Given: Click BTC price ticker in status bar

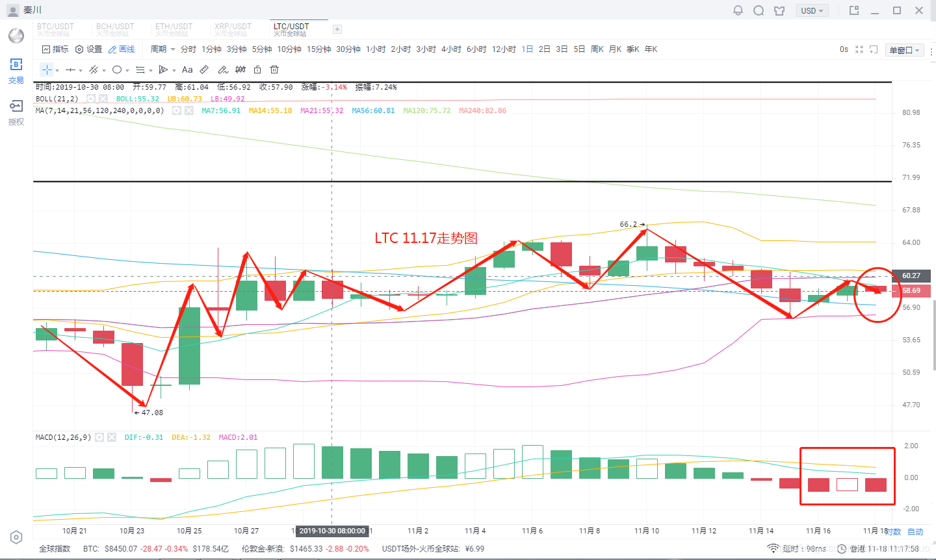Looking at the screenshot, I should pos(156,549).
